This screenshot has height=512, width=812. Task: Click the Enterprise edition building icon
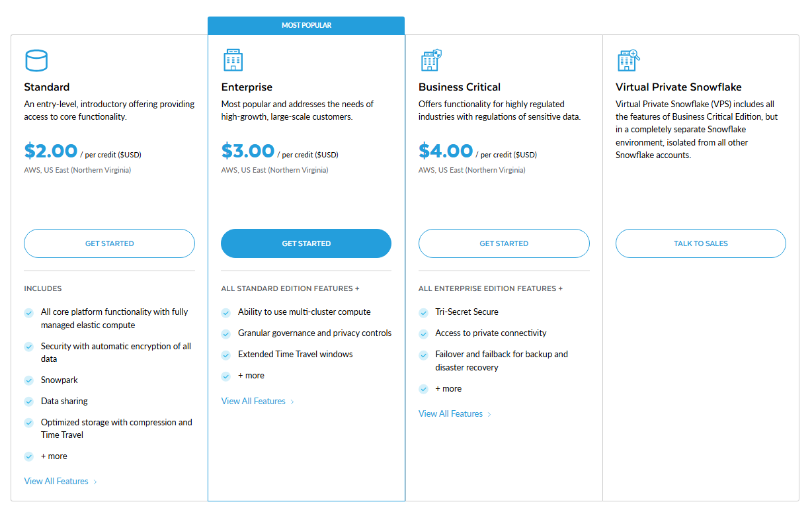pyautogui.click(x=233, y=60)
